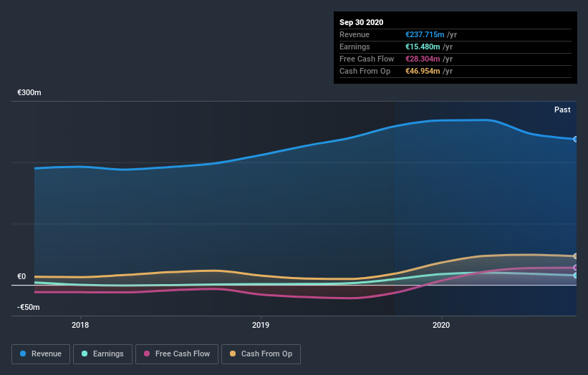Click the €300m y-axis label
This screenshot has width=588, height=375.
[29, 92]
